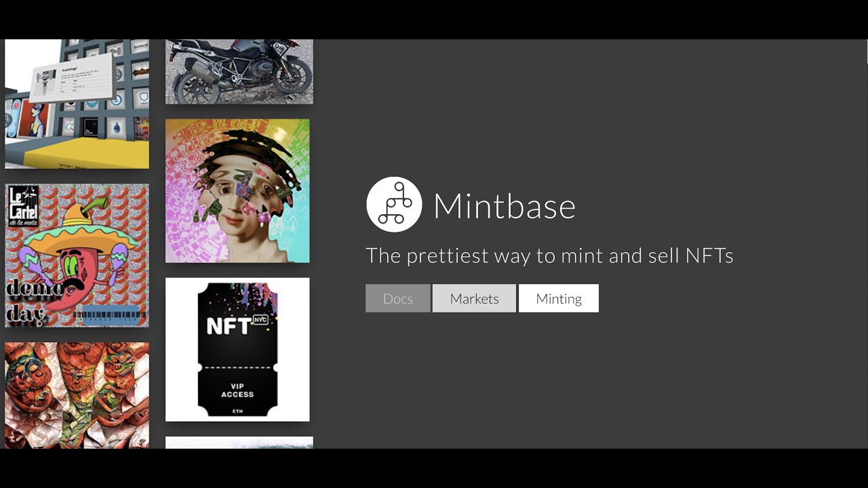Image resolution: width=868 pixels, height=488 pixels.
Task: Open the motorcycle photo NFT thumbnail
Action: tap(239, 71)
